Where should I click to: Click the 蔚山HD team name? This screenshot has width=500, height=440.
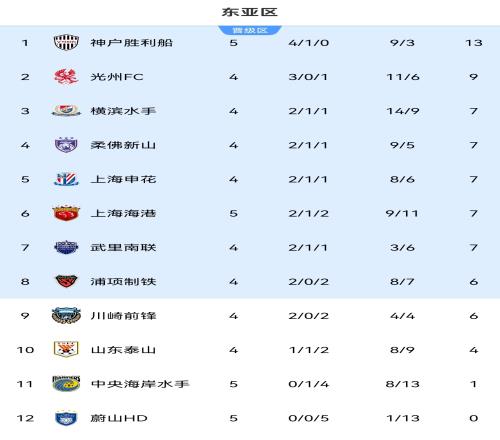[x=119, y=418]
